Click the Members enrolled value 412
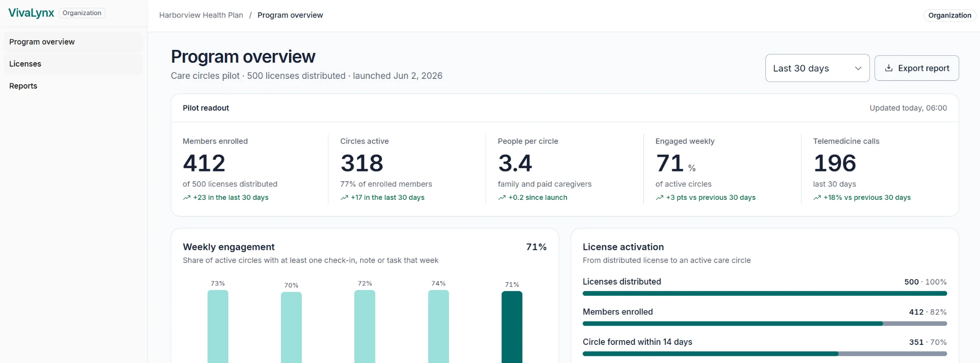 204,163
